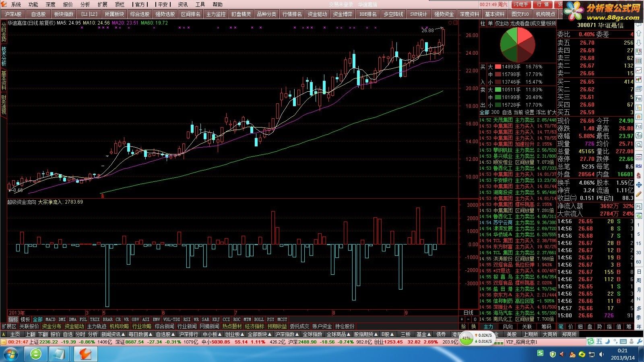Toggle the 仅主动 filter option
The height and width of the screenshot is (362, 644).
click(502, 23)
